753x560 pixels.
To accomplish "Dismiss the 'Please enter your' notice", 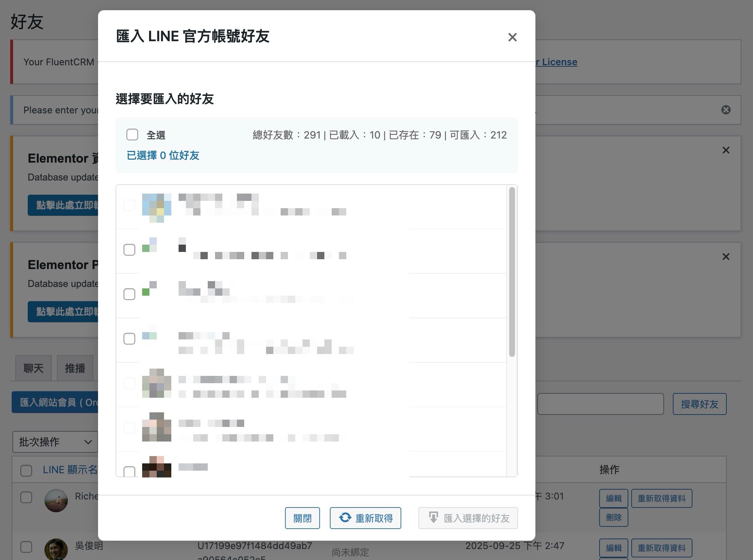I will coord(726,110).
